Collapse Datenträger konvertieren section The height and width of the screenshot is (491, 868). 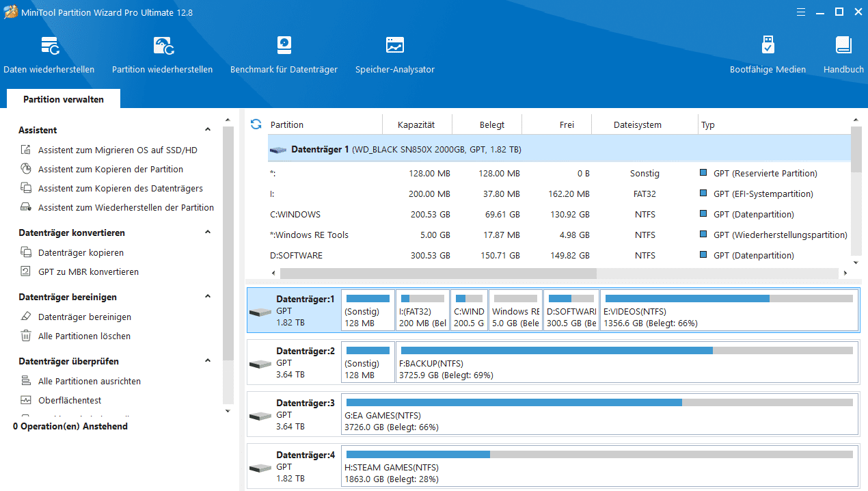click(x=208, y=233)
